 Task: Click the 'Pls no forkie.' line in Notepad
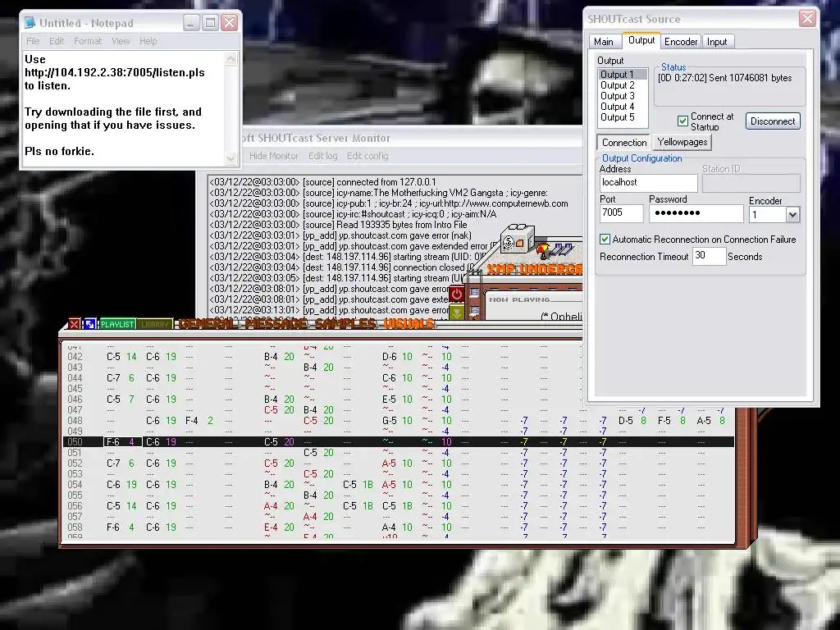(59, 151)
